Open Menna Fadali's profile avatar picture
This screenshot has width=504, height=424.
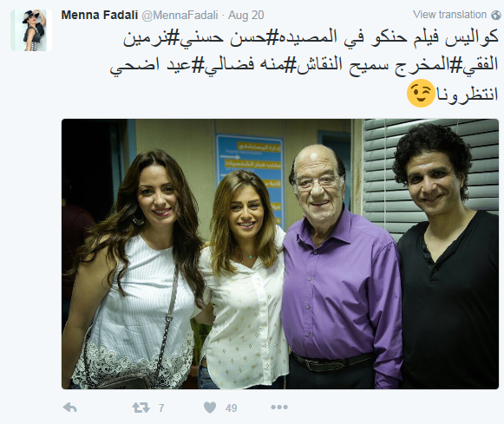click(x=31, y=30)
